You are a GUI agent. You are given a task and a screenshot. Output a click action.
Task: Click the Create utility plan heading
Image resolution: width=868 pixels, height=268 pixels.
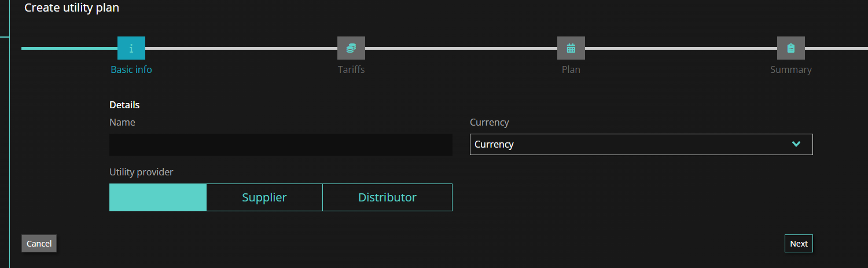click(72, 8)
